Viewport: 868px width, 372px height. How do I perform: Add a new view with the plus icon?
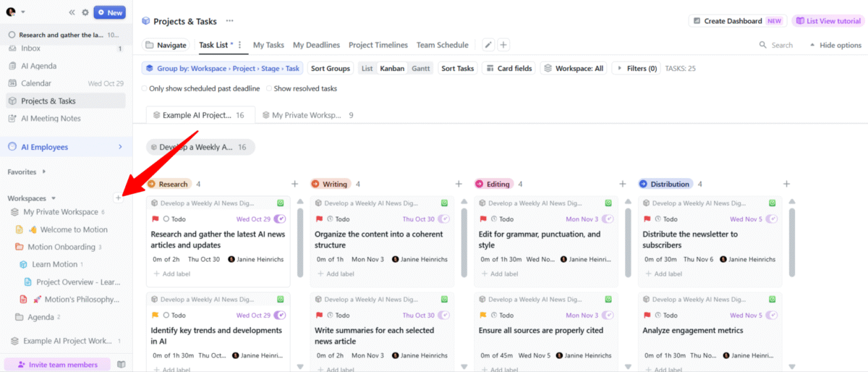tap(503, 45)
